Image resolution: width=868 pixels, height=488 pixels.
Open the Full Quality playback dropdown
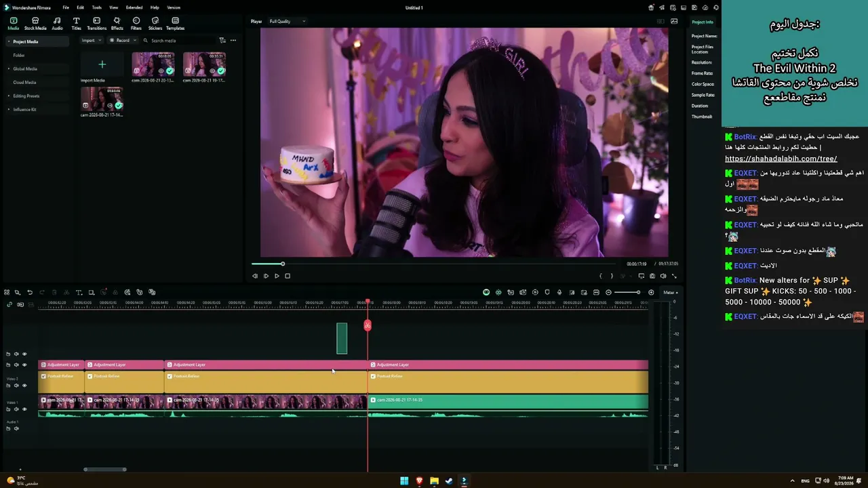[287, 21]
